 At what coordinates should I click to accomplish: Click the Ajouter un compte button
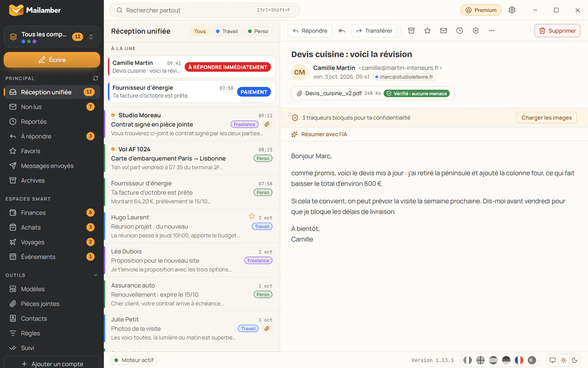[x=52, y=364]
